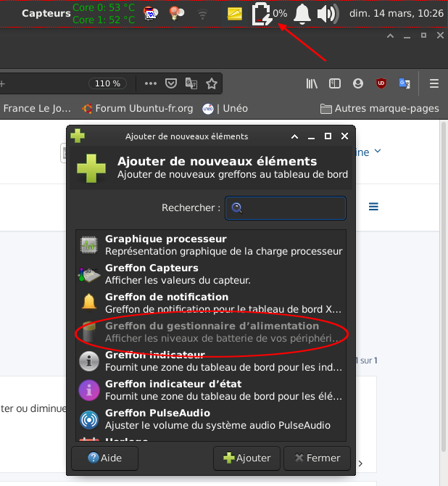Select the Greffon indicateur entry with the gray icon

(211, 361)
